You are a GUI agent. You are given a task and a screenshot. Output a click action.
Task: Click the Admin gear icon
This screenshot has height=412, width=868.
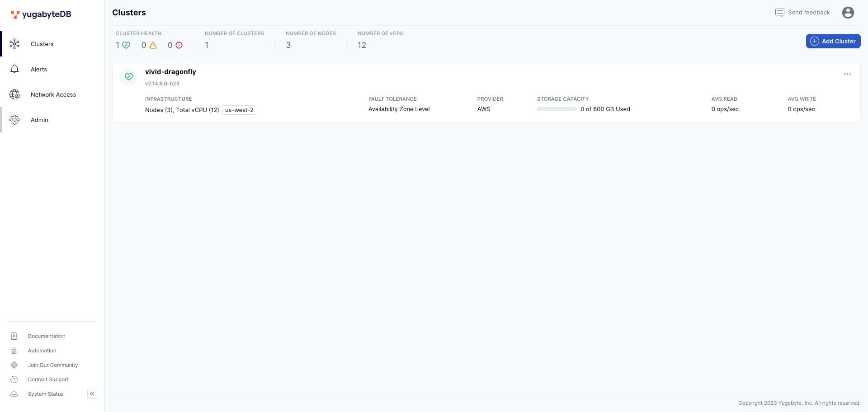tap(14, 120)
